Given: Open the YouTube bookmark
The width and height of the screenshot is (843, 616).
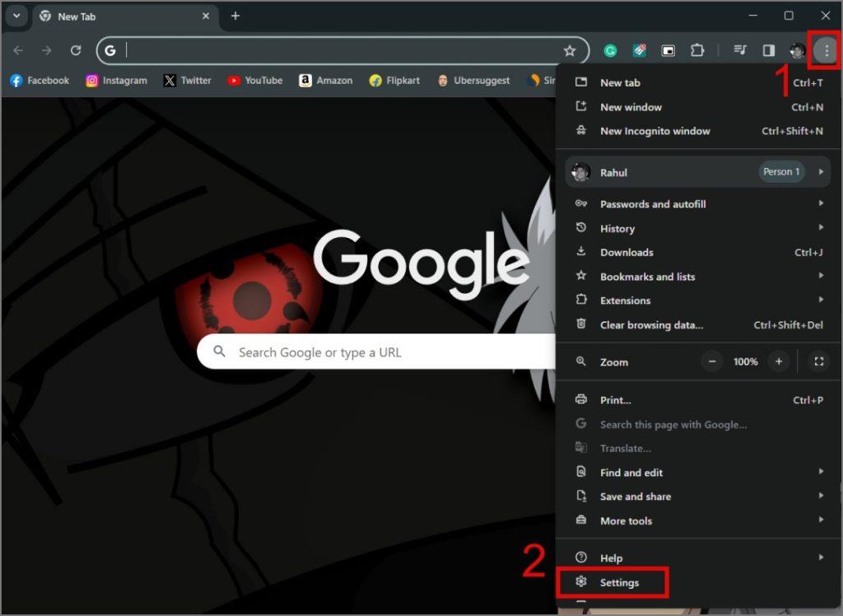Looking at the screenshot, I should coord(255,80).
